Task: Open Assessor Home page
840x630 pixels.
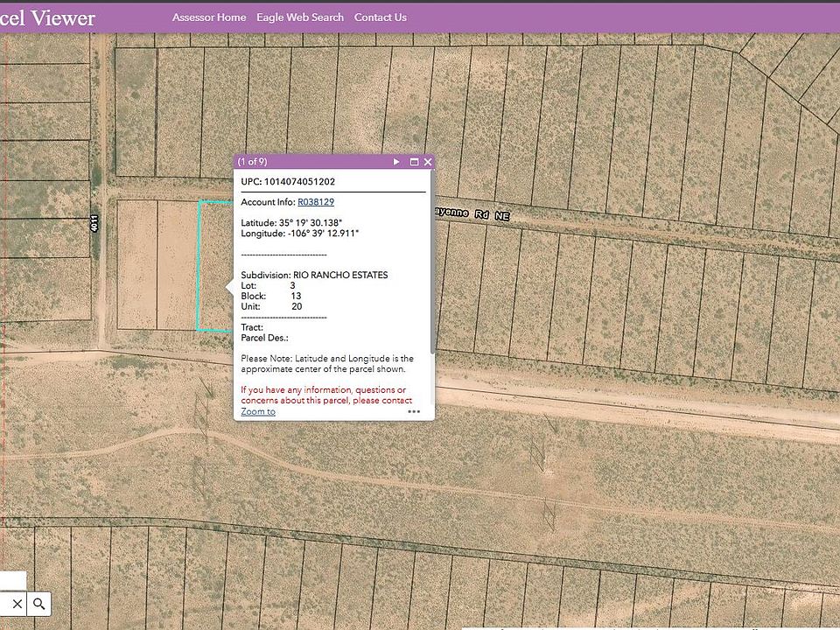Action: pos(209,17)
